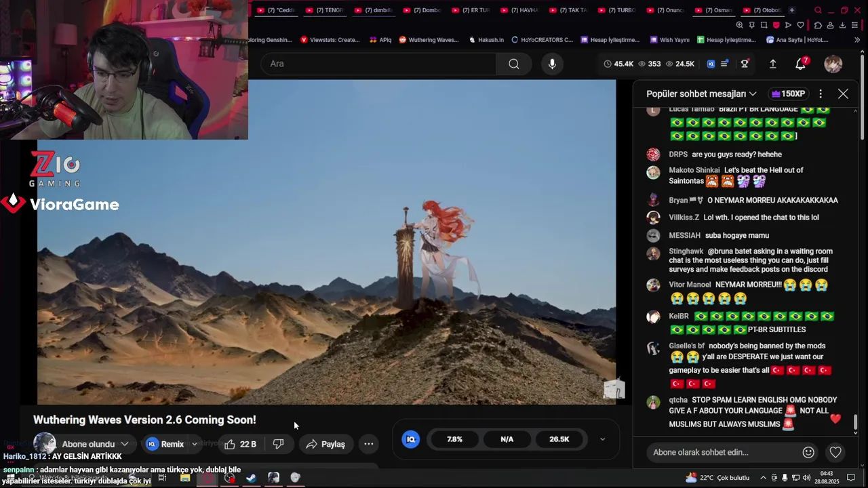Click the Paylaş share button
This screenshot has height=488, width=868.
click(325, 444)
